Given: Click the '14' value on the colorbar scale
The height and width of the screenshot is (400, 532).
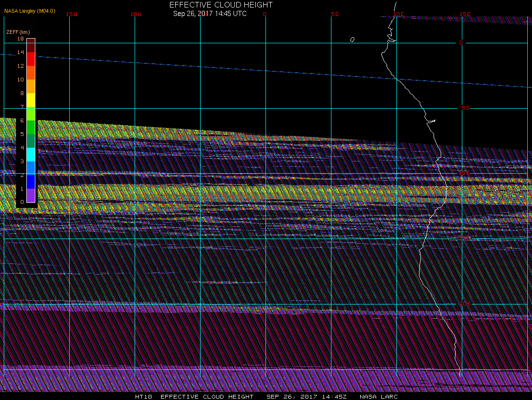Looking at the screenshot, I should (x=21, y=52).
